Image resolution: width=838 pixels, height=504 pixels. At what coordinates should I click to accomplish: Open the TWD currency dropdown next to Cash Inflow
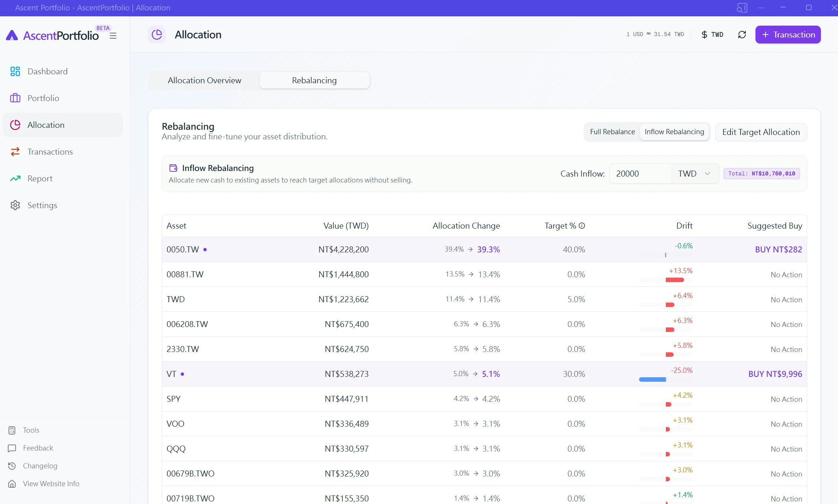coord(694,174)
